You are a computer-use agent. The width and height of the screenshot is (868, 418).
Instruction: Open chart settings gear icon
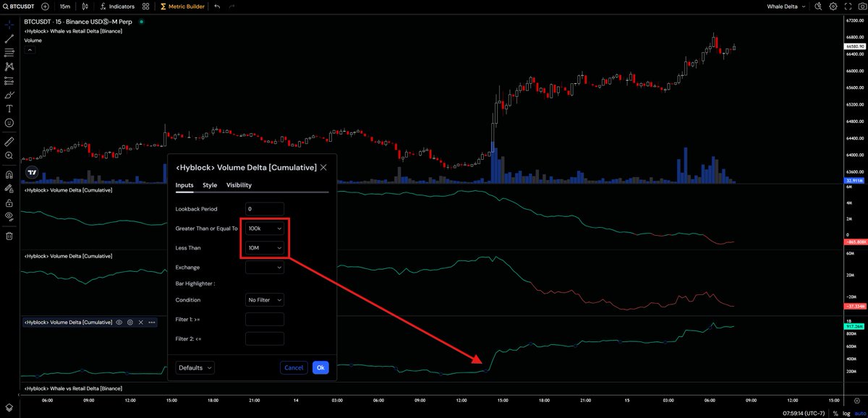coord(833,7)
